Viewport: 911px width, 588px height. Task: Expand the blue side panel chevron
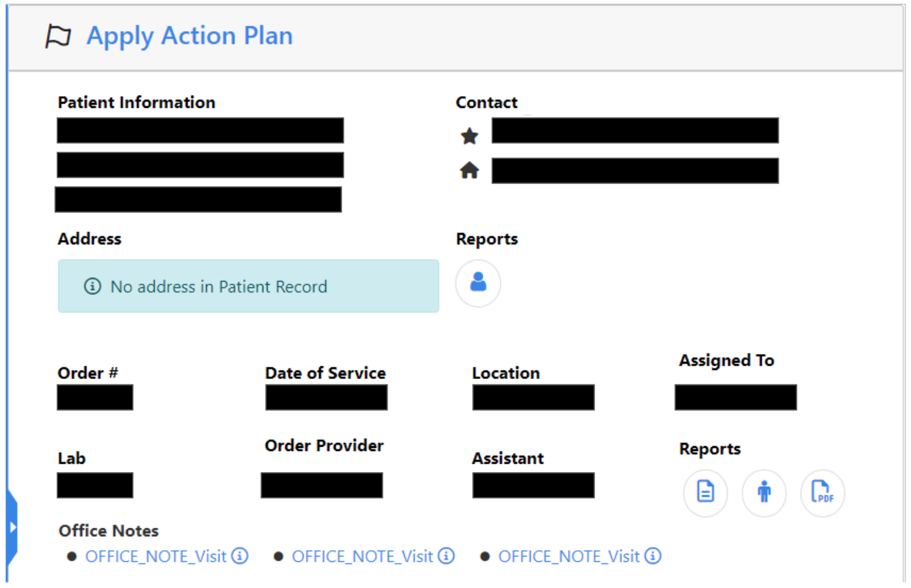point(12,525)
